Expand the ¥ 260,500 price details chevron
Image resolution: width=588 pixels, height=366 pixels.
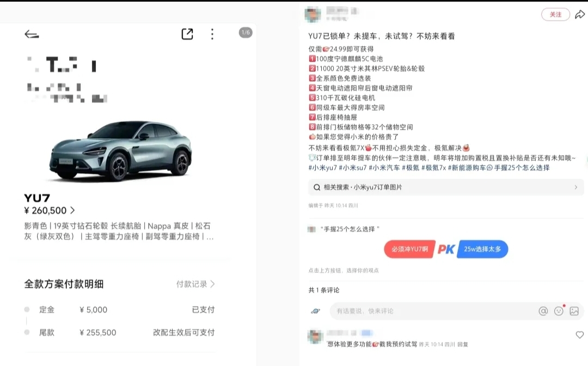tap(72, 210)
